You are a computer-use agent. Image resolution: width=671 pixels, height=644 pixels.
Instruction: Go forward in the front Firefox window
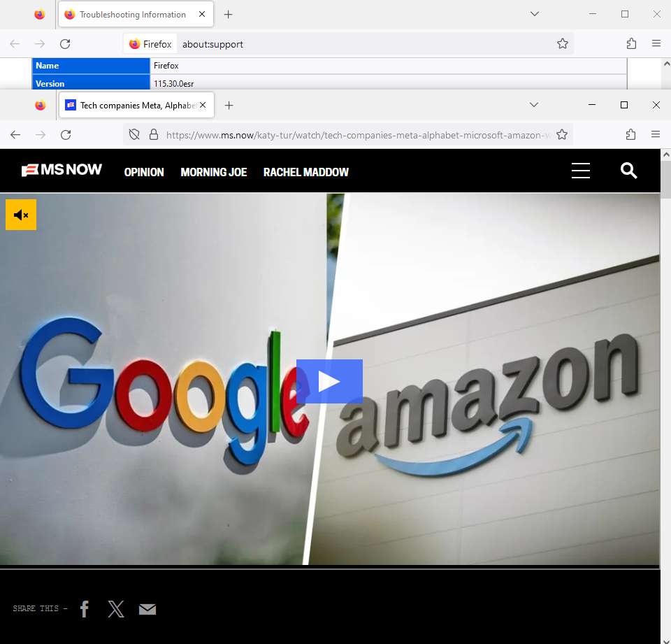point(41,135)
